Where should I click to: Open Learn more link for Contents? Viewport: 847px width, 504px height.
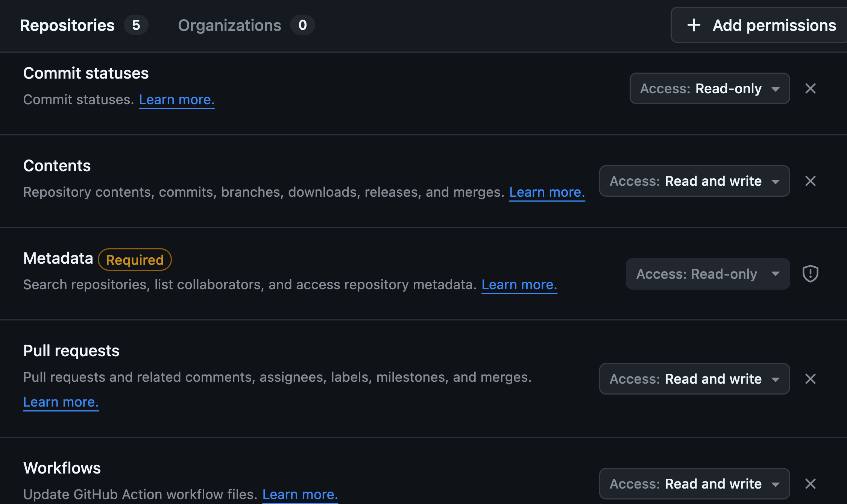tap(547, 192)
